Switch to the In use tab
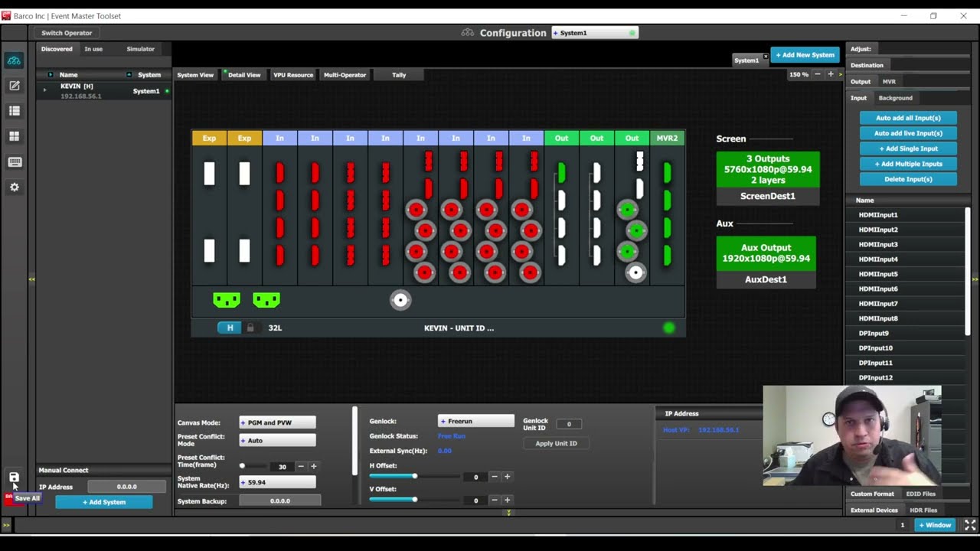The height and width of the screenshot is (551, 980). 93,49
